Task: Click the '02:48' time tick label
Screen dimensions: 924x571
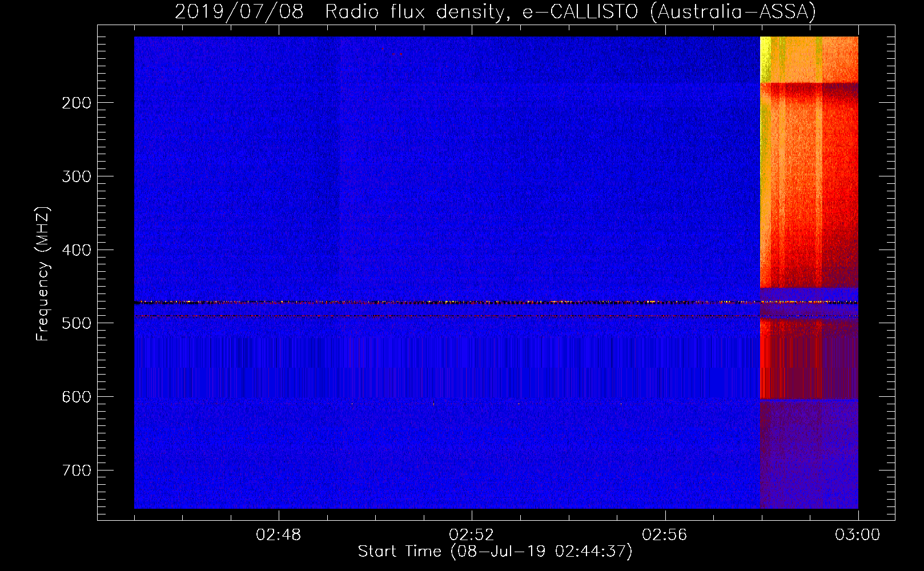Action: click(x=279, y=535)
